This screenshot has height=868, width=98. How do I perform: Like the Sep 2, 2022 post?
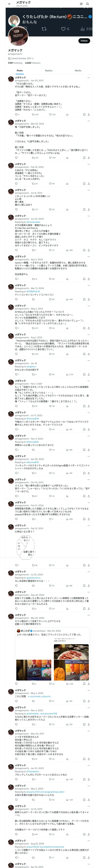[50, 279]
